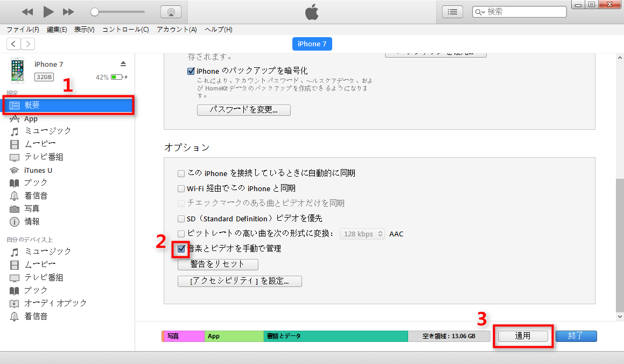The image size is (624, 364).
Task: Click the volume slider knob
Action: tap(95, 12)
